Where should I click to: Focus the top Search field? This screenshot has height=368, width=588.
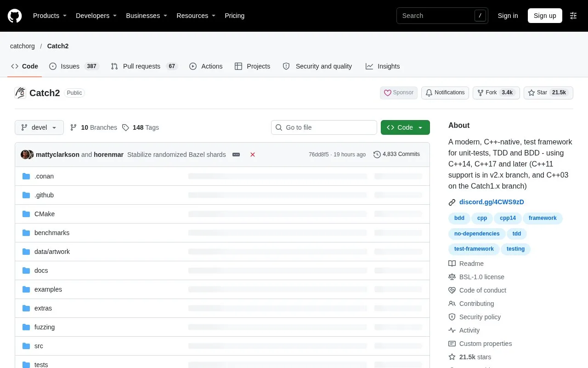pos(442,16)
